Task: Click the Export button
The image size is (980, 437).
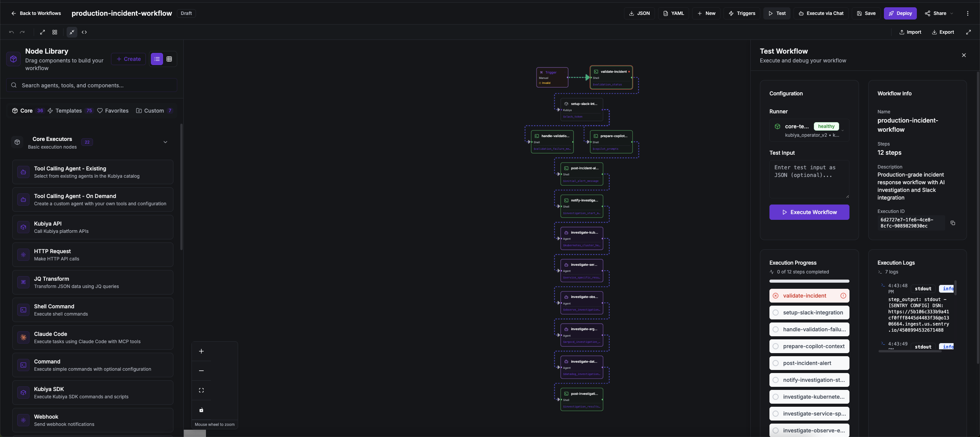Action: coord(943,32)
